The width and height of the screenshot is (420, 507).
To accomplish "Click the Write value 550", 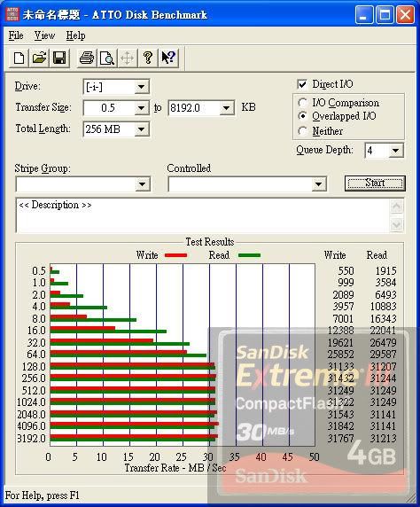I will pyautogui.click(x=346, y=270).
